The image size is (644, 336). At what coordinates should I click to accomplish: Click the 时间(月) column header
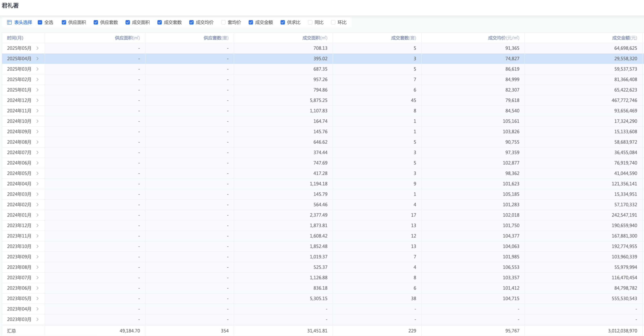pos(15,38)
